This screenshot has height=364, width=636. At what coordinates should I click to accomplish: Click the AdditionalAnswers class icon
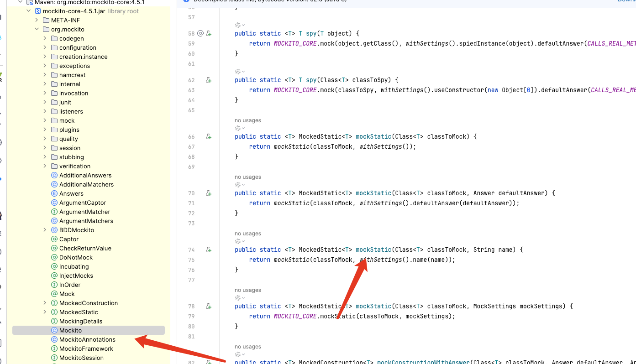point(54,175)
